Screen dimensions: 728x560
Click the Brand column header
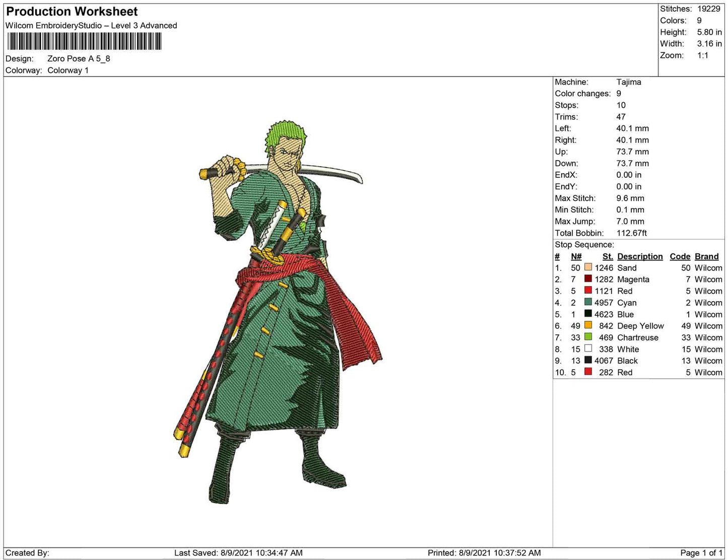(706, 256)
